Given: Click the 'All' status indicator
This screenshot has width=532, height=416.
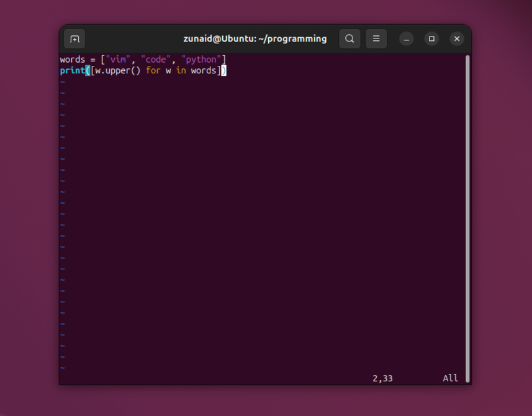Looking at the screenshot, I should click(450, 378).
